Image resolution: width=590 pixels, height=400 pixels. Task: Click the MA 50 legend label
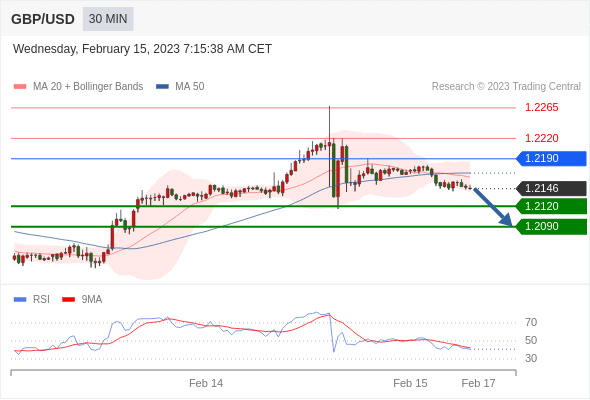pyautogui.click(x=190, y=87)
